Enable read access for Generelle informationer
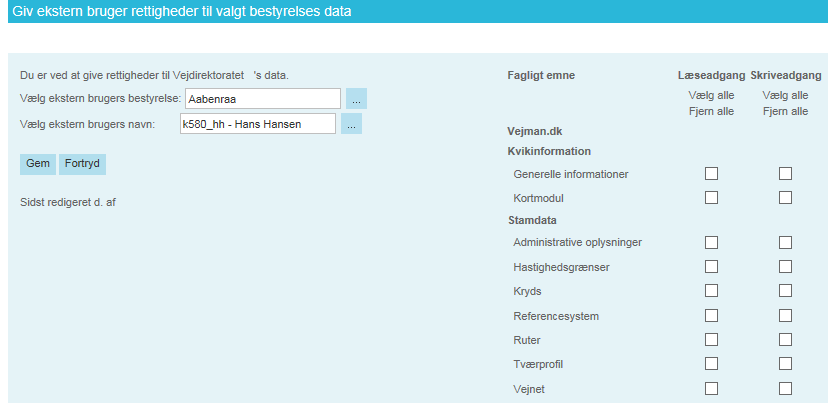 [711, 174]
